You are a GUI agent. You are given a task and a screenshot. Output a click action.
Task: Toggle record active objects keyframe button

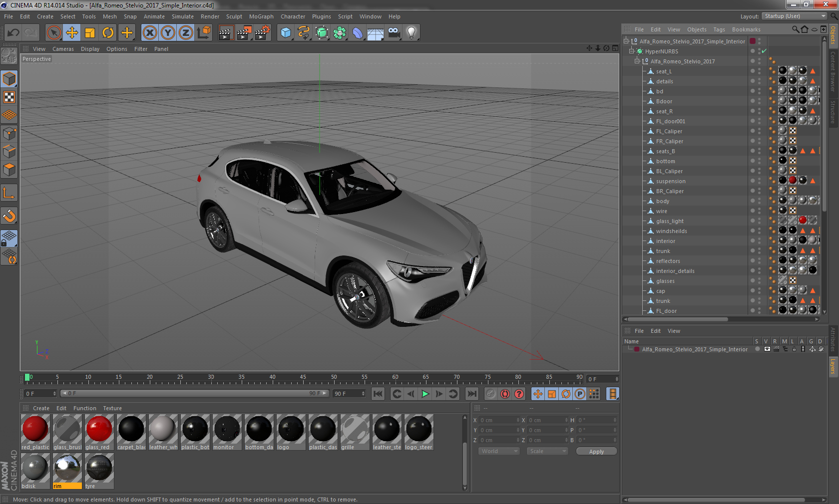pyautogui.click(x=491, y=394)
